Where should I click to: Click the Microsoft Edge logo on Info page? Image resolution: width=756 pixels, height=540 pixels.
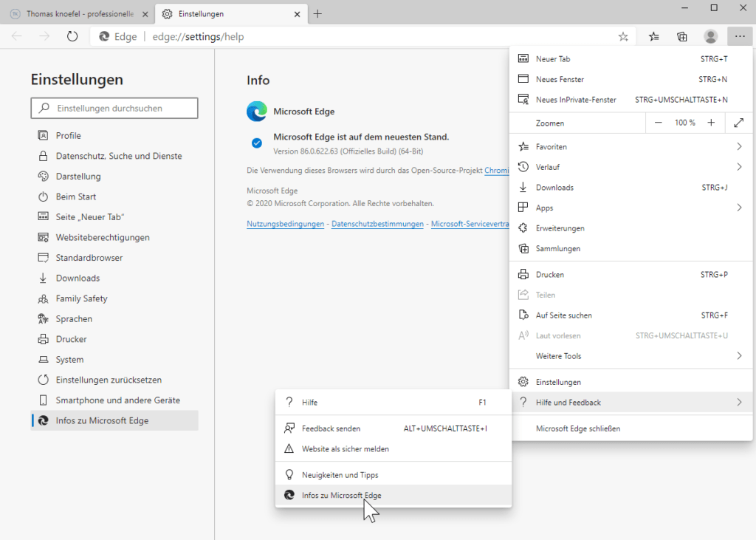pyautogui.click(x=257, y=112)
